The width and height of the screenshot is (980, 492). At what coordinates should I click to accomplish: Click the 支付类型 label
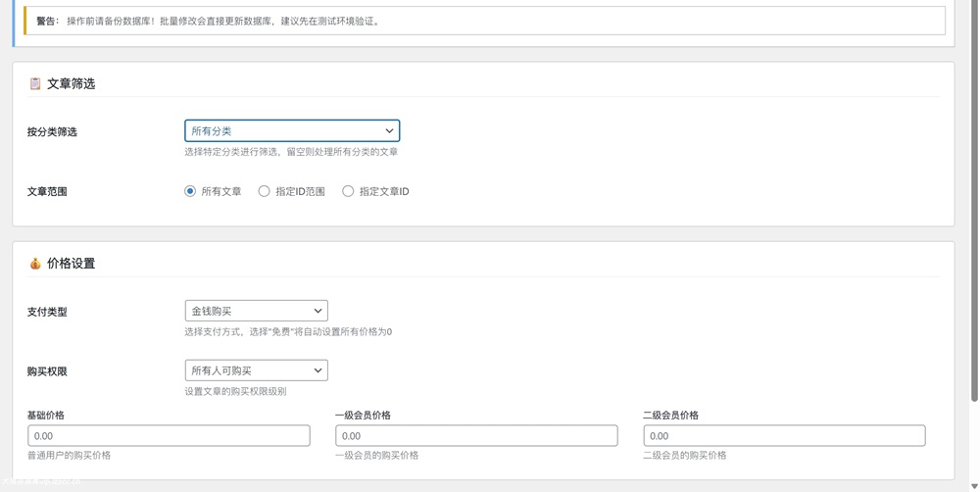tap(47, 312)
